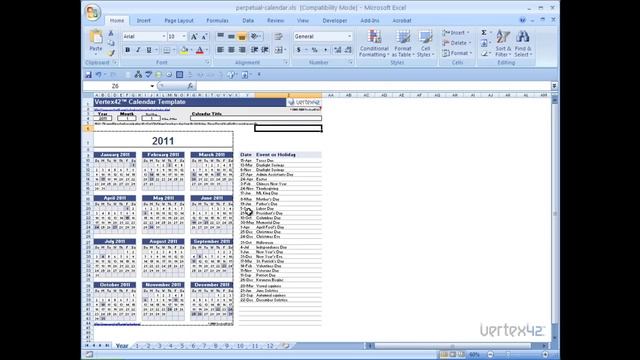Screen dimensions: 640x360
Task: Click into the formula bar input
Action: point(373,86)
